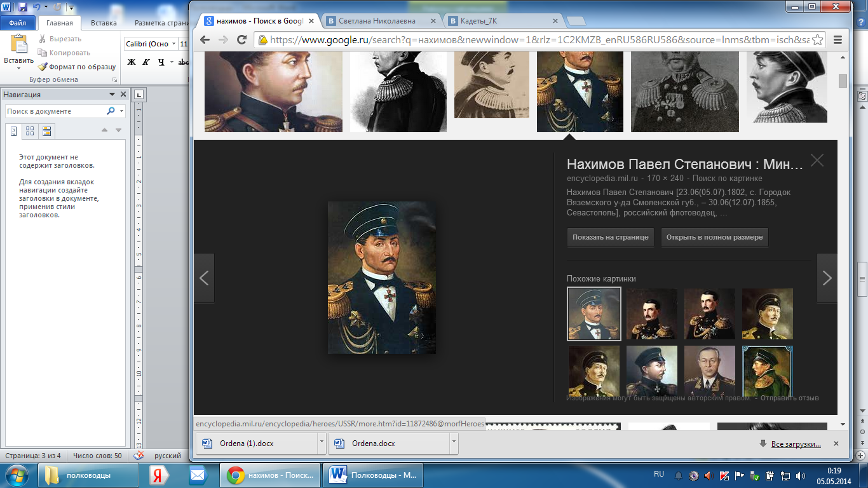This screenshot has height=488, width=868.
Task: Click the Windows Start button
Action: point(16,475)
